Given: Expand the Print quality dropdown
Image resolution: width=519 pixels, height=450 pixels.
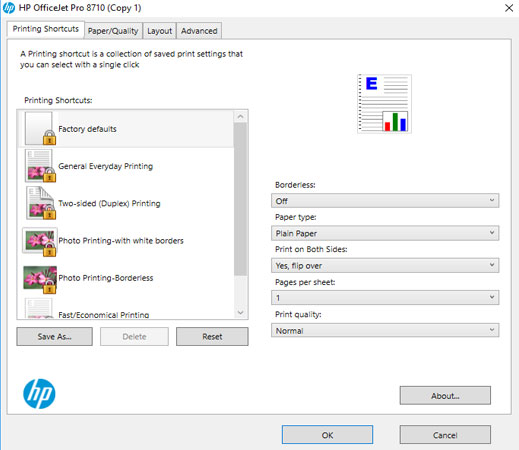Looking at the screenshot, I should 385,330.
